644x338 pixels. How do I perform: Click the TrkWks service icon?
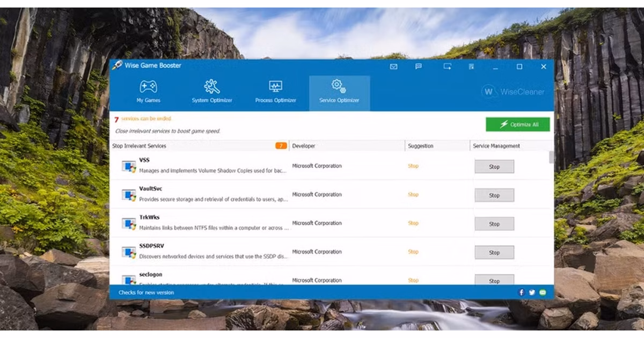(x=129, y=223)
